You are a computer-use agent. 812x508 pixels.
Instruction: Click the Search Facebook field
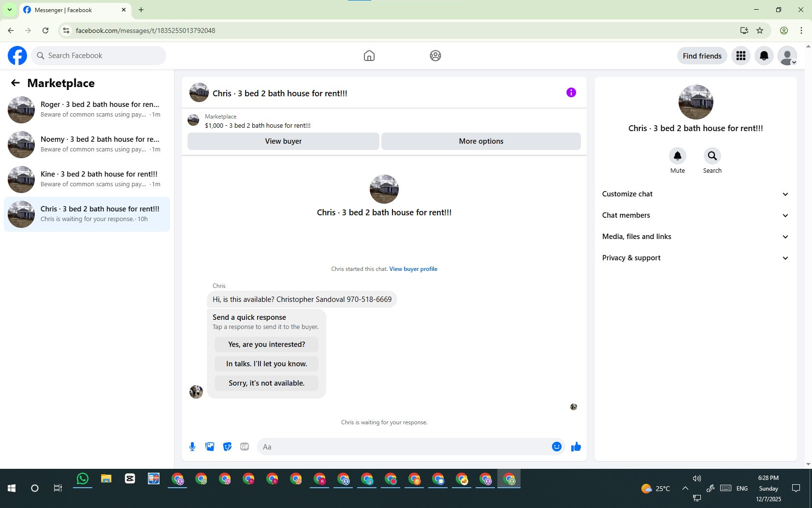pyautogui.click(x=99, y=56)
